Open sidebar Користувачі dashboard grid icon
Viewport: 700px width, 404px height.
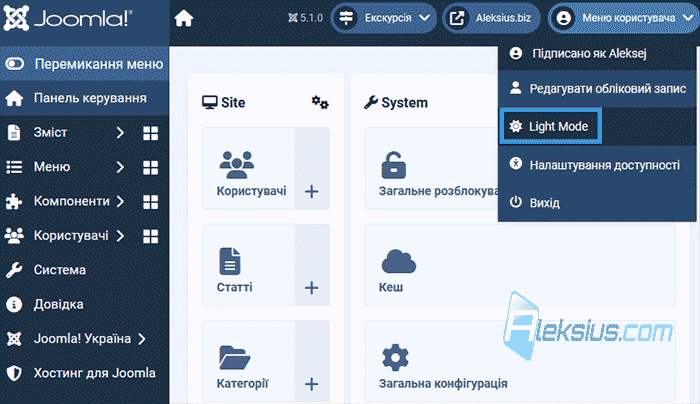150,236
